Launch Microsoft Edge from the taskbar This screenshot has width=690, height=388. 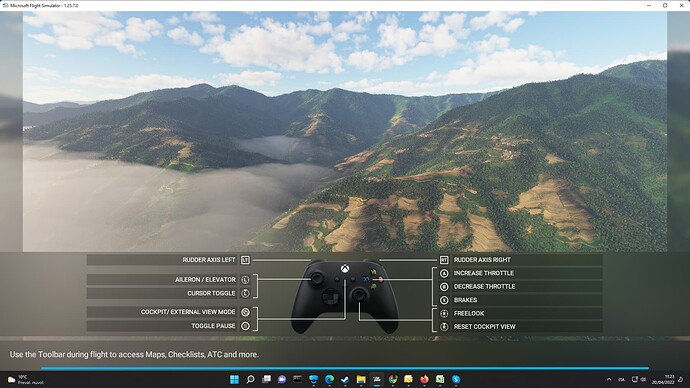(x=329, y=379)
